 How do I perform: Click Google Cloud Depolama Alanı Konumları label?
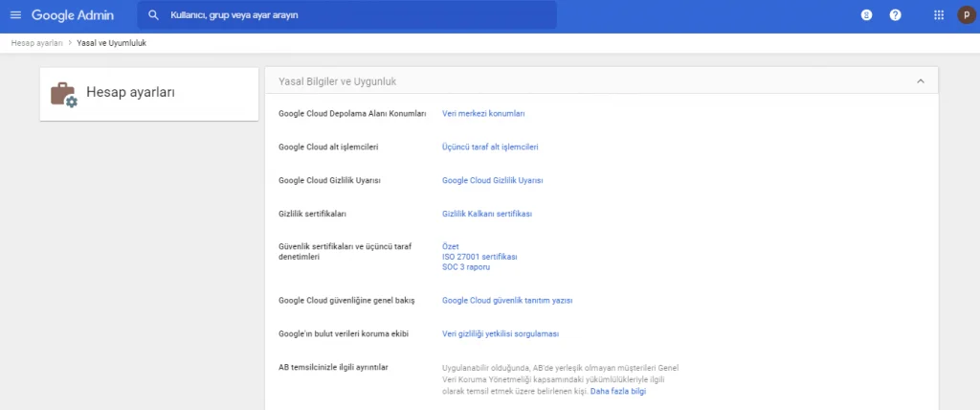(x=352, y=114)
